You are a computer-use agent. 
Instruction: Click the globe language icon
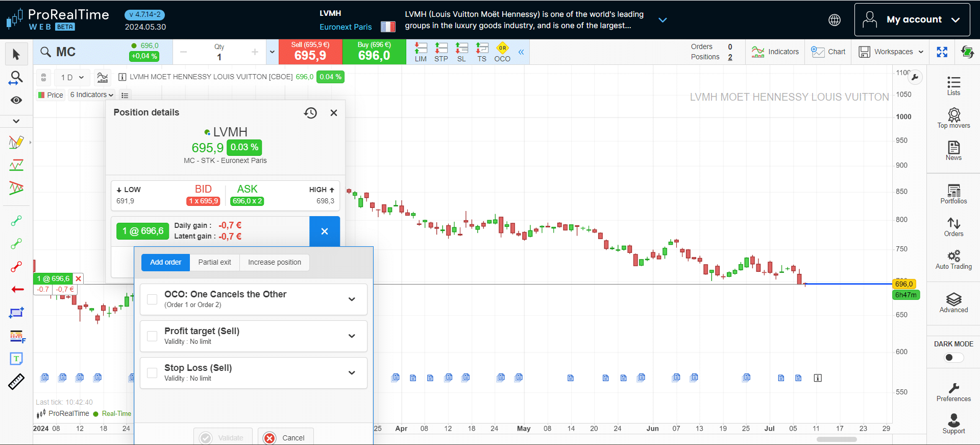(x=835, y=20)
